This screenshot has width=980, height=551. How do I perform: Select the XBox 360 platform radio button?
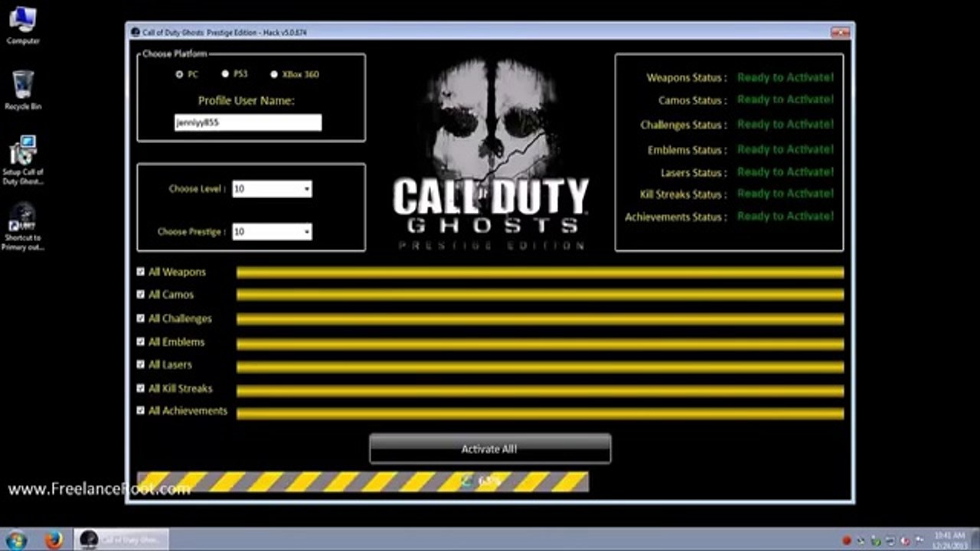(x=274, y=74)
